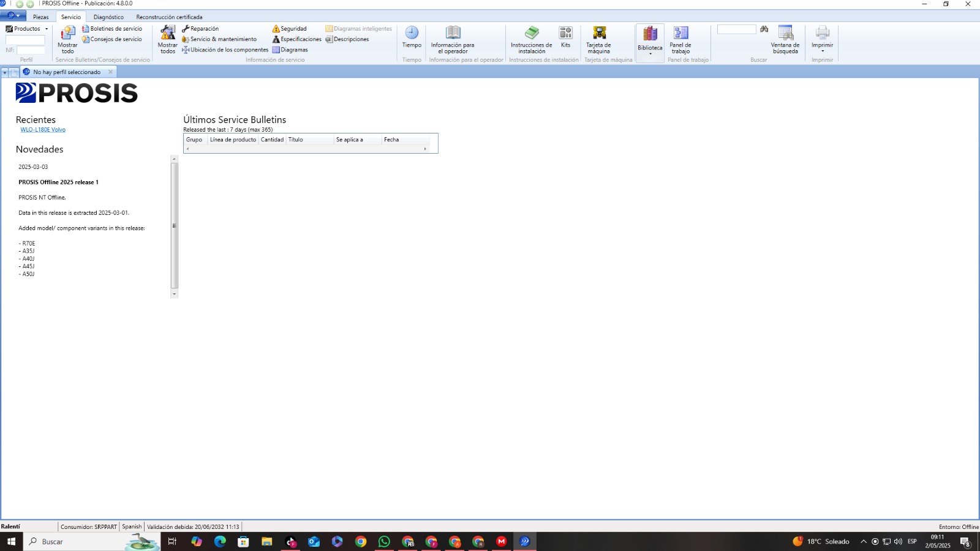Open recent profile WLO-L180E Volvo
Screen dimensions: 980x551
43,130
